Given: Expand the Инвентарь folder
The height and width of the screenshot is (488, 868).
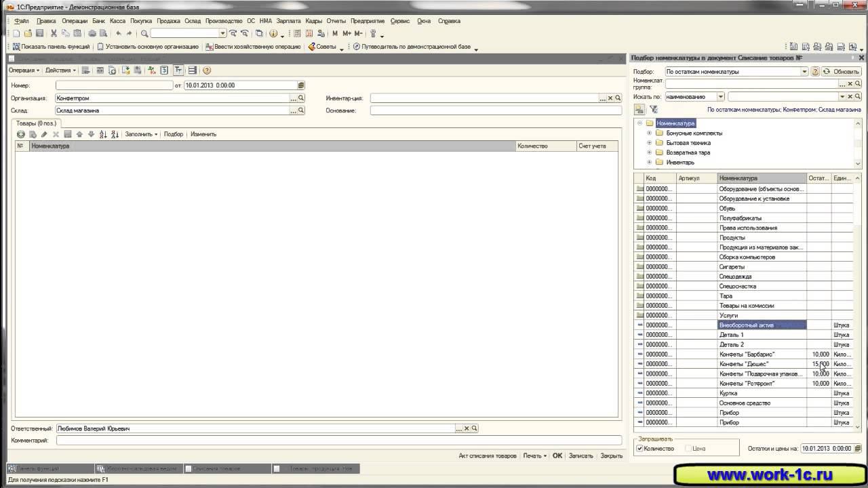Looking at the screenshot, I should click(x=649, y=163).
